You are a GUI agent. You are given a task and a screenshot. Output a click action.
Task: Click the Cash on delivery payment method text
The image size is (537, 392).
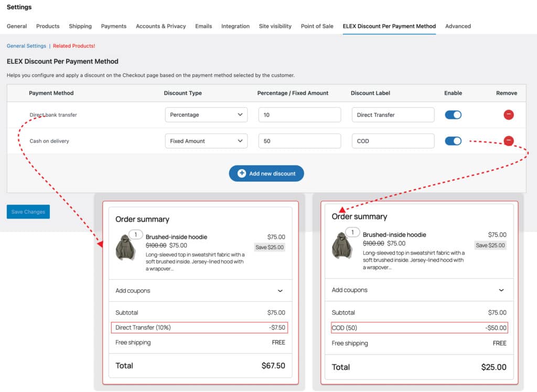(x=49, y=140)
